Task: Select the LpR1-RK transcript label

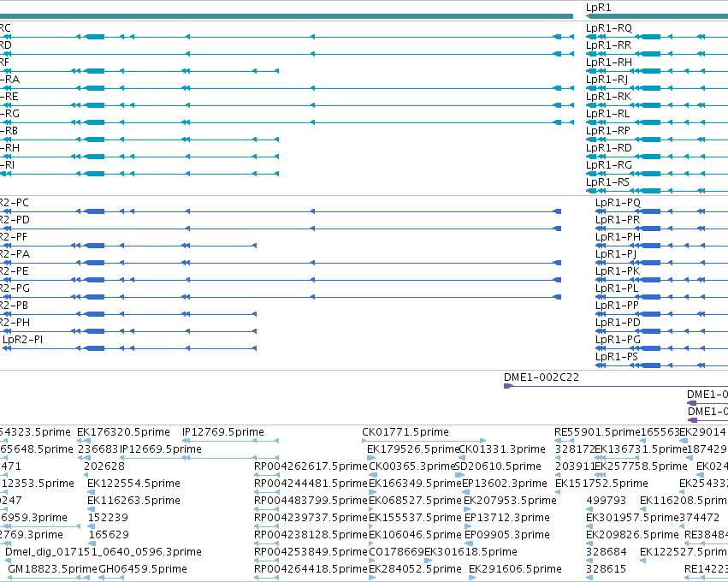Action: [x=608, y=97]
